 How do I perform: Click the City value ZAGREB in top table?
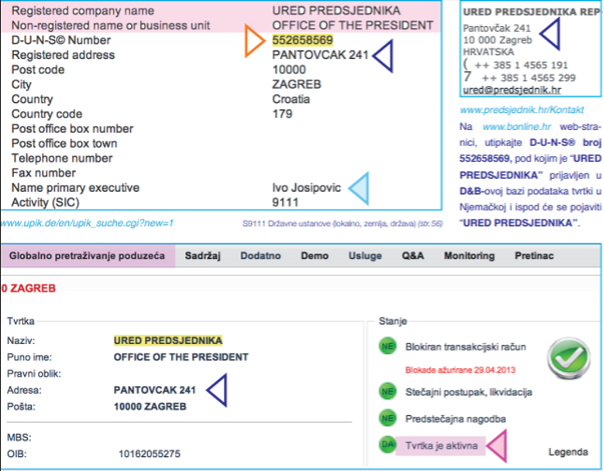pos(297,84)
